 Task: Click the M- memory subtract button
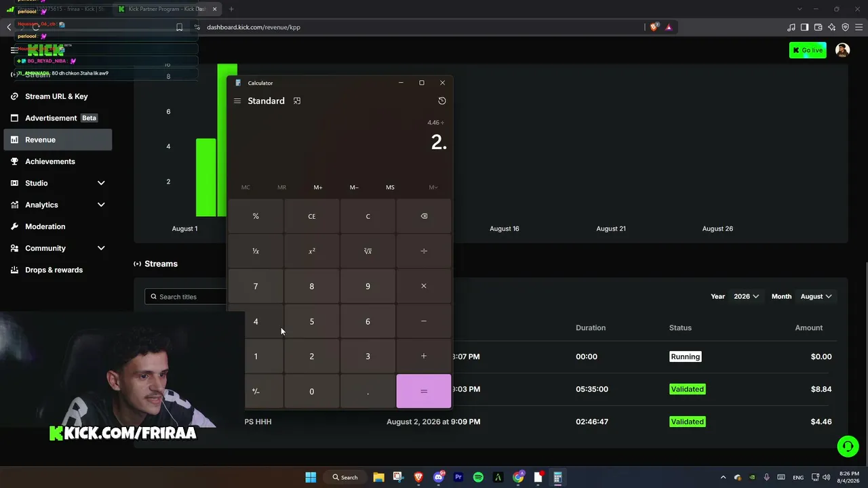tap(354, 187)
